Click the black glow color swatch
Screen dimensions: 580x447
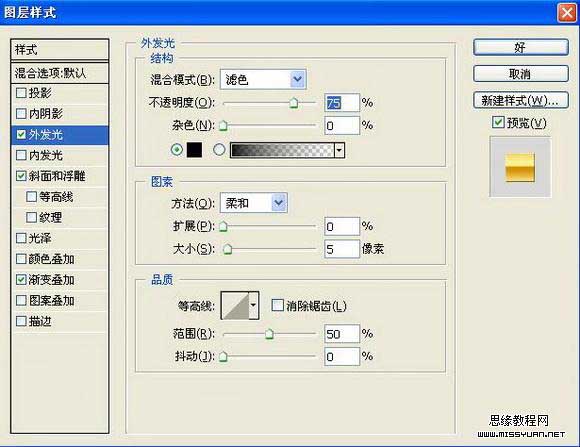(x=194, y=150)
